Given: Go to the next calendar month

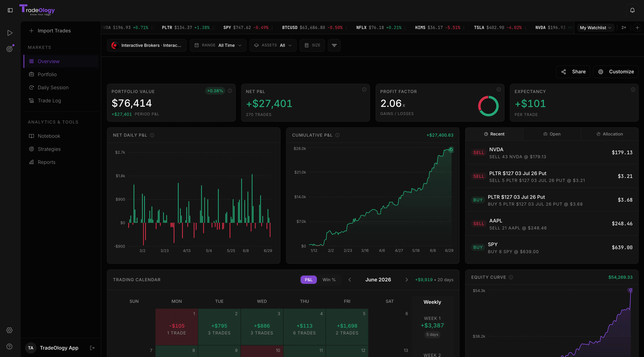Looking at the screenshot, I should click(407, 279).
